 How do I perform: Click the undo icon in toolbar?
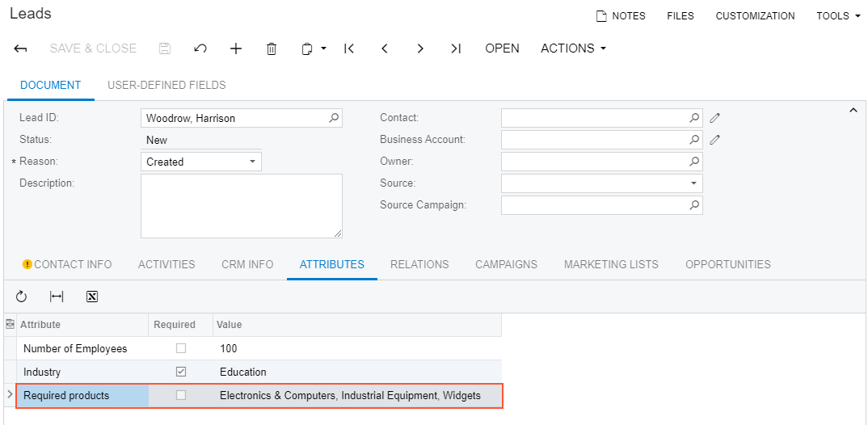(200, 48)
